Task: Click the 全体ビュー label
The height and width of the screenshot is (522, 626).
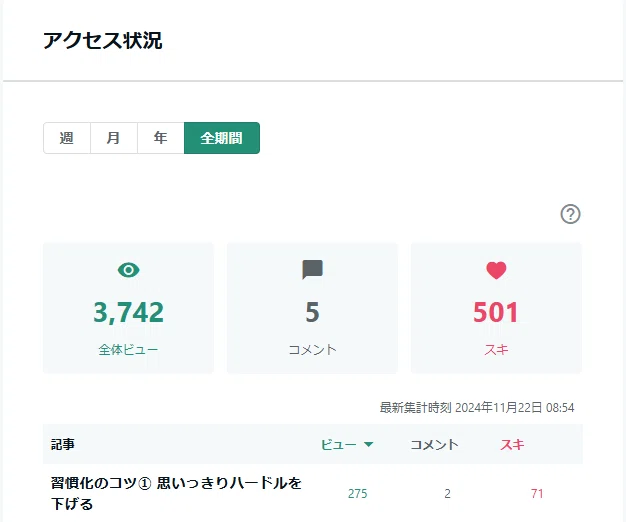Action: click(x=128, y=350)
